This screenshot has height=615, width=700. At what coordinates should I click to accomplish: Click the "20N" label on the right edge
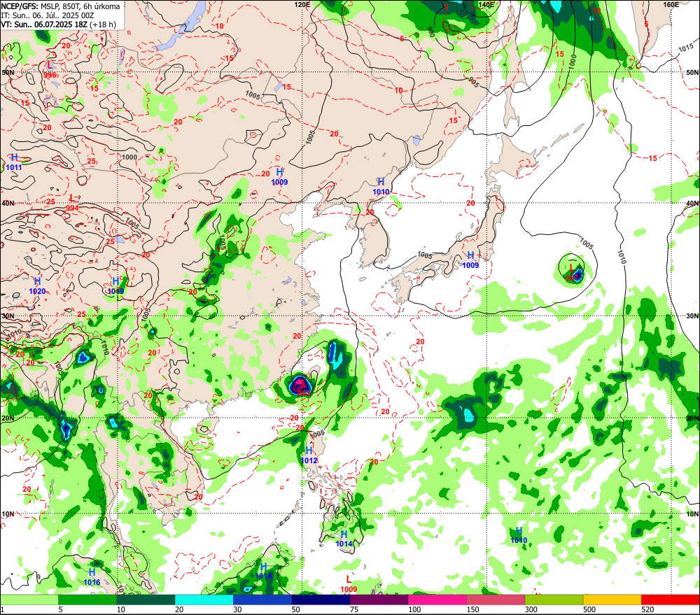(692, 418)
